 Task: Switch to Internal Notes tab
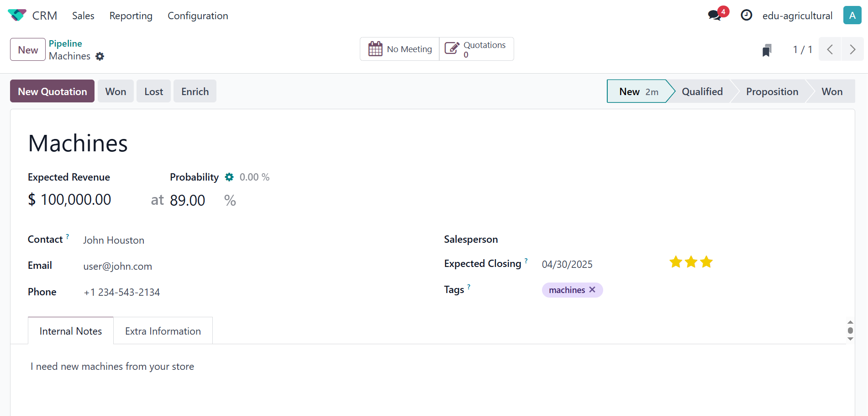click(x=71, y=331)
